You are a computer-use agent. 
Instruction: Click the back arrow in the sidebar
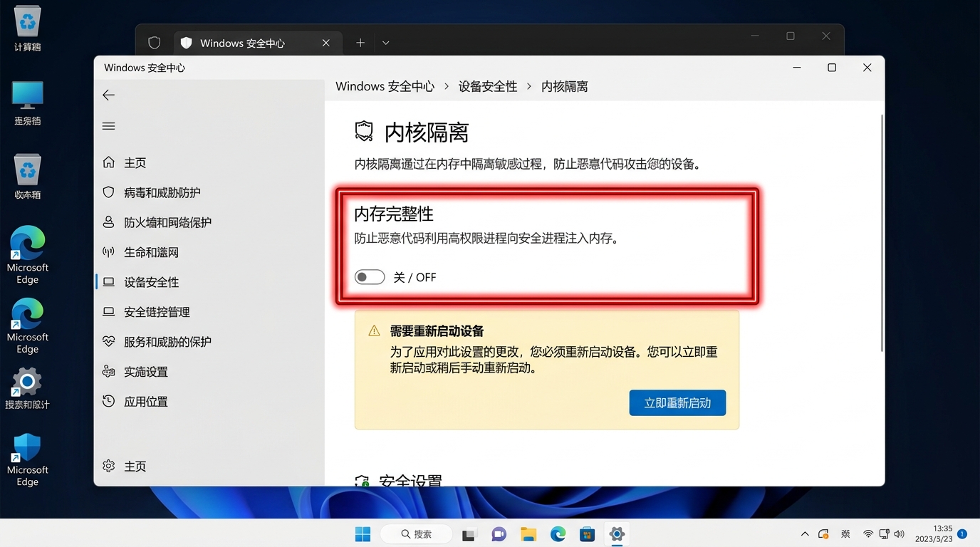[108, 95]
